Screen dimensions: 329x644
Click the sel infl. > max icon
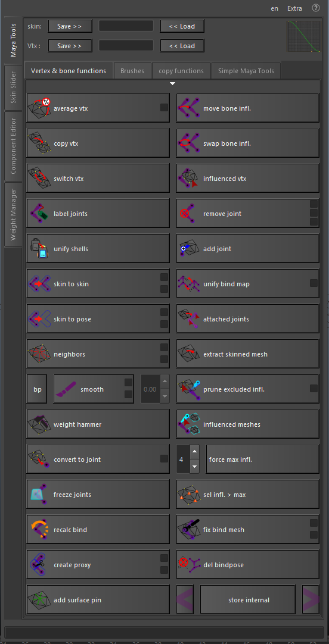pyautogui.click(x=189, y=494)
